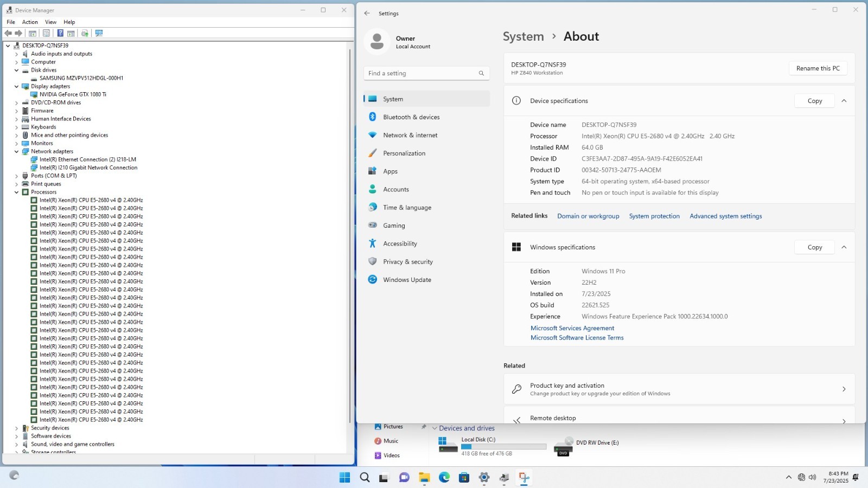868x488 pixels.
Task: Click the Back arrow in Device Manager toolbar
Action: coord(8,33)
